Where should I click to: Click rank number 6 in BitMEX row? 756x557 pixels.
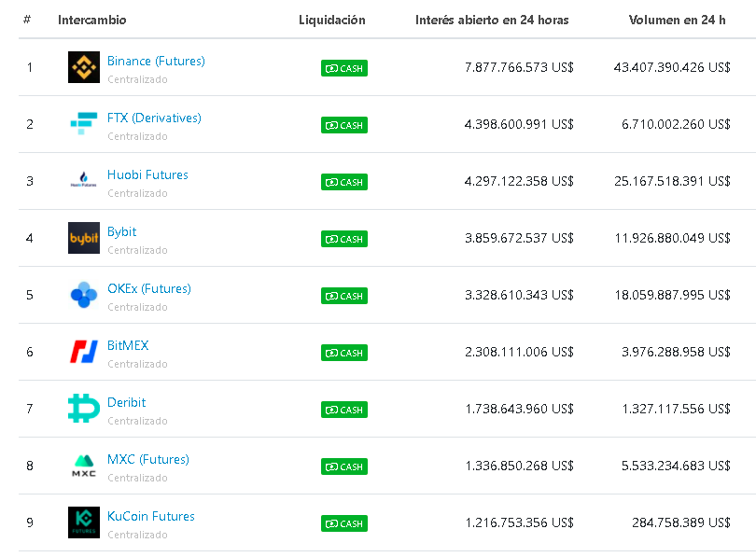30,352
